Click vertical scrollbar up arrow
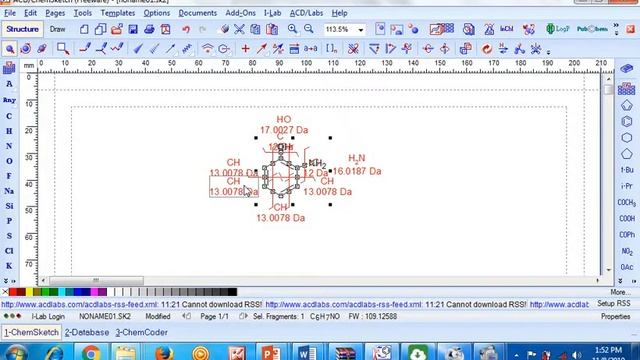Image resolution: width=640 pixels, height=360 pixels. 609,79
